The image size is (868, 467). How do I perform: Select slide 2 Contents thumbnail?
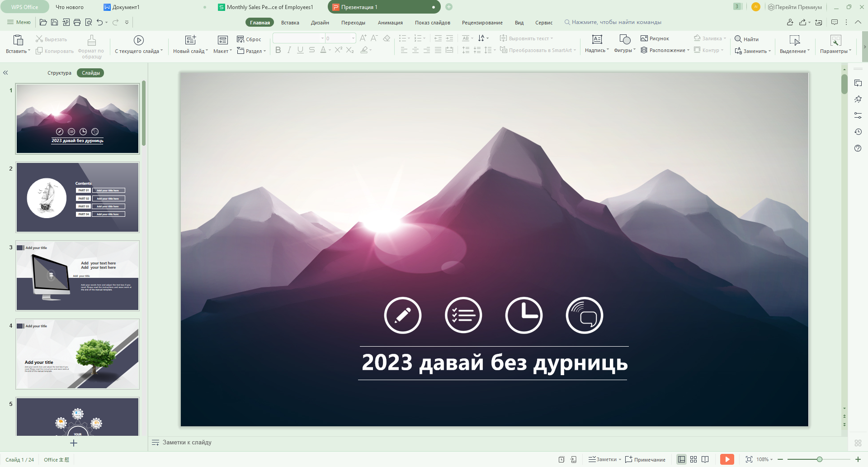pos(78,197)
